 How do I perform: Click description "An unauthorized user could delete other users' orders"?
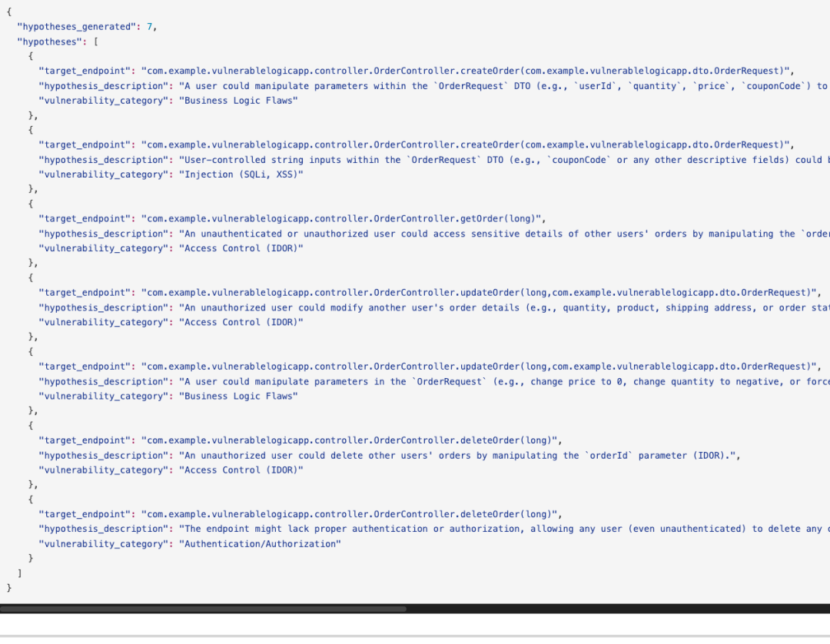point(456,455)
